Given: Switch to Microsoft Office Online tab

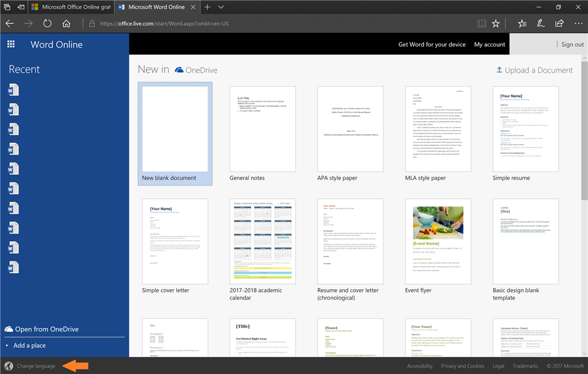Looking at the screenshot, I should tap(71, 7).
